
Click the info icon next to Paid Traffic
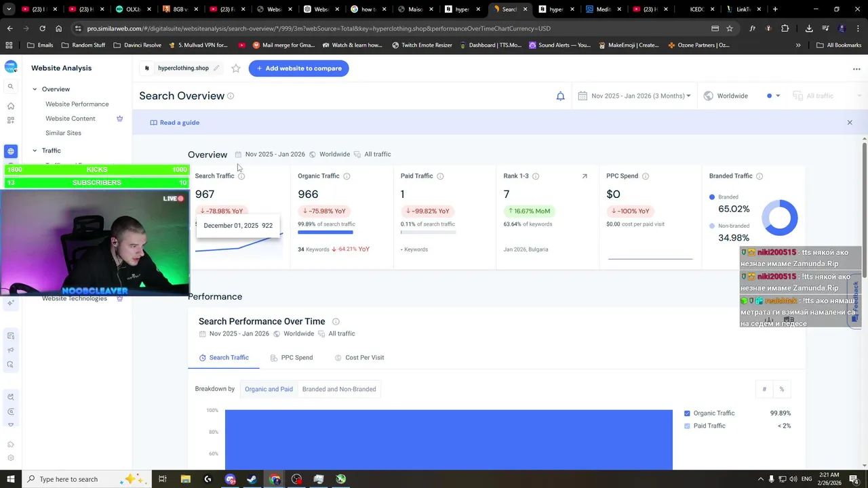point(440,176)
